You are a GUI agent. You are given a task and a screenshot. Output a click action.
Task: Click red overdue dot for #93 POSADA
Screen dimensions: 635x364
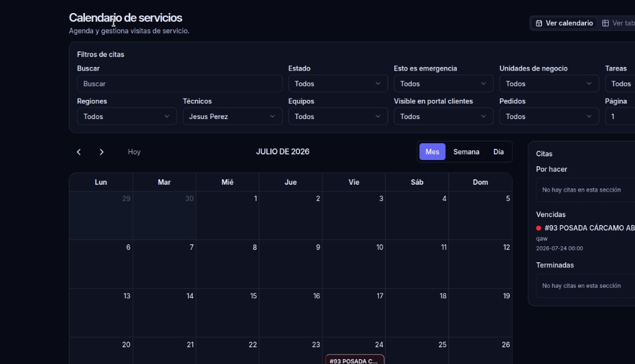[539, 228]
